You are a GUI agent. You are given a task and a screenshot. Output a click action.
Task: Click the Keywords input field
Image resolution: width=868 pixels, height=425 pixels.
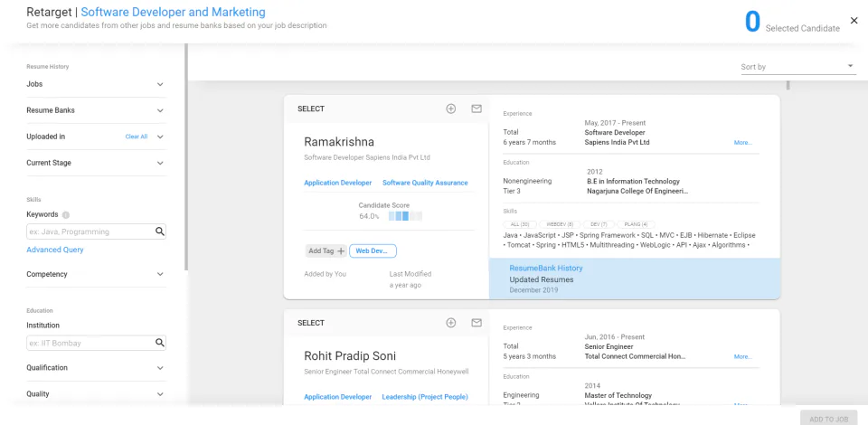(x=89, y=231)
